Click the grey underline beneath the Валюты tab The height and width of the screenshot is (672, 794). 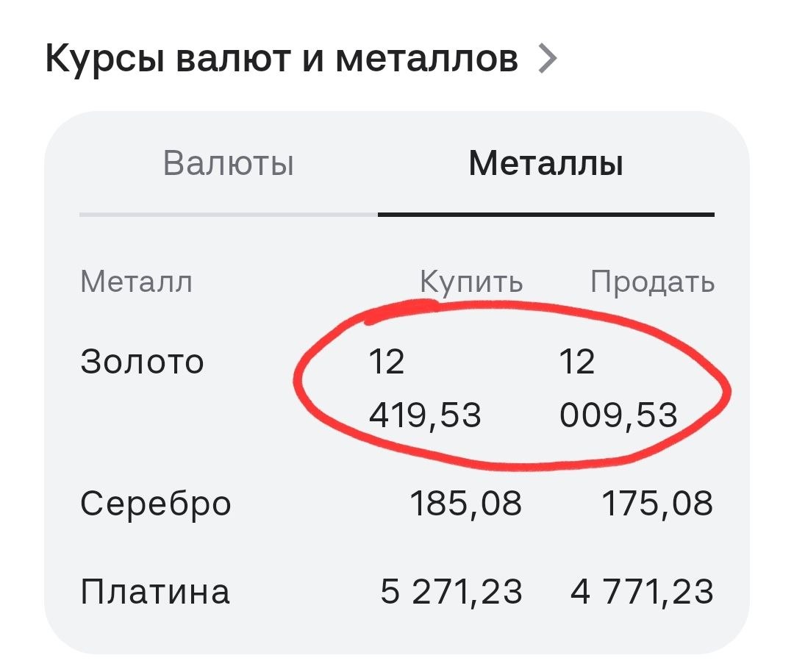pos(229,215)
